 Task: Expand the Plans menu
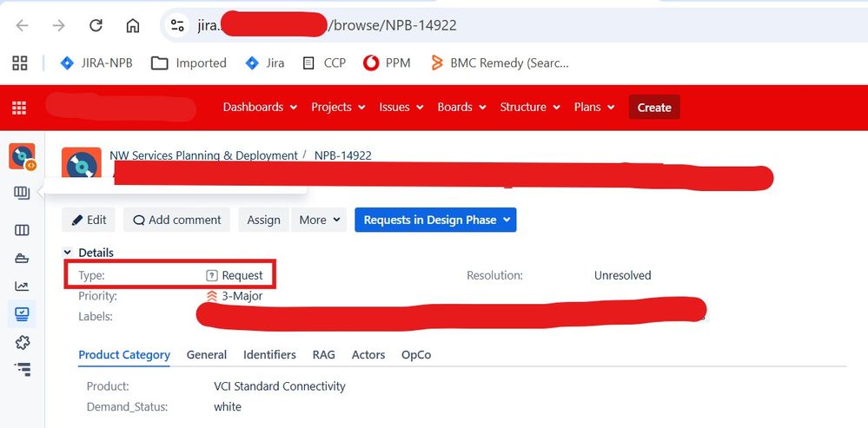click(x=594, y=108)
